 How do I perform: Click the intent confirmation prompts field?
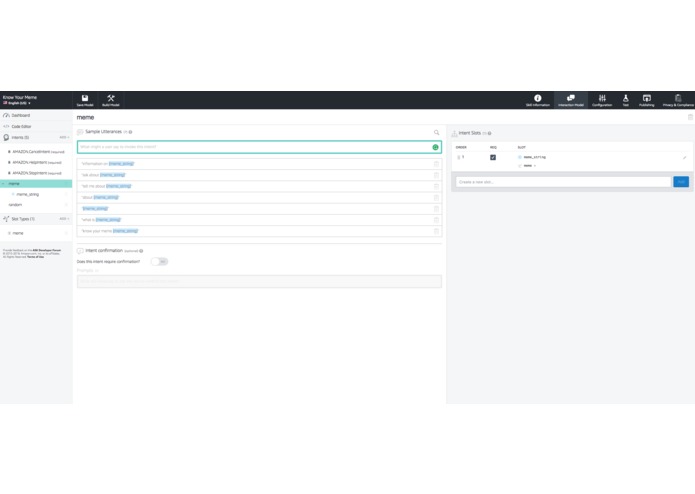pyautogui.click(x=259, y=281)
